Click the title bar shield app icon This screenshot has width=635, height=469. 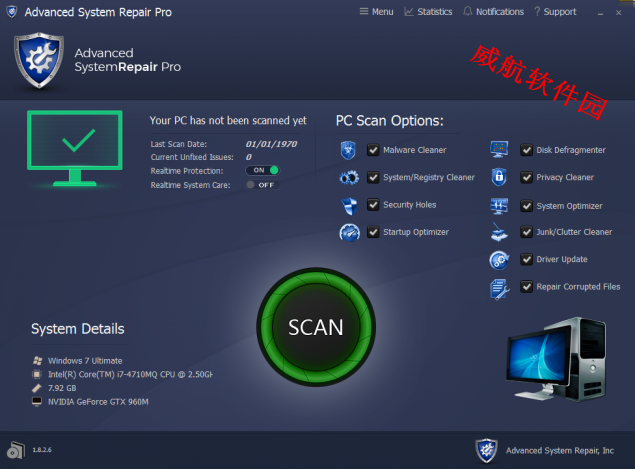click(12, 12)
